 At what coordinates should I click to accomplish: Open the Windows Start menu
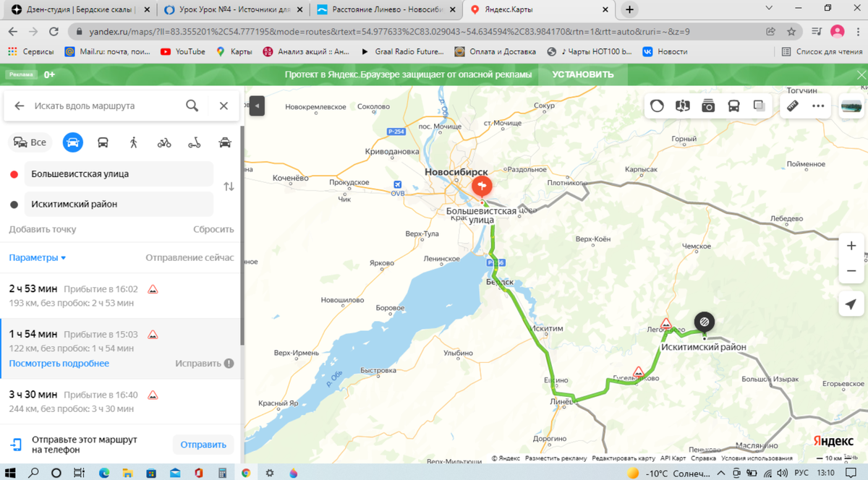(x=10, y=473)
